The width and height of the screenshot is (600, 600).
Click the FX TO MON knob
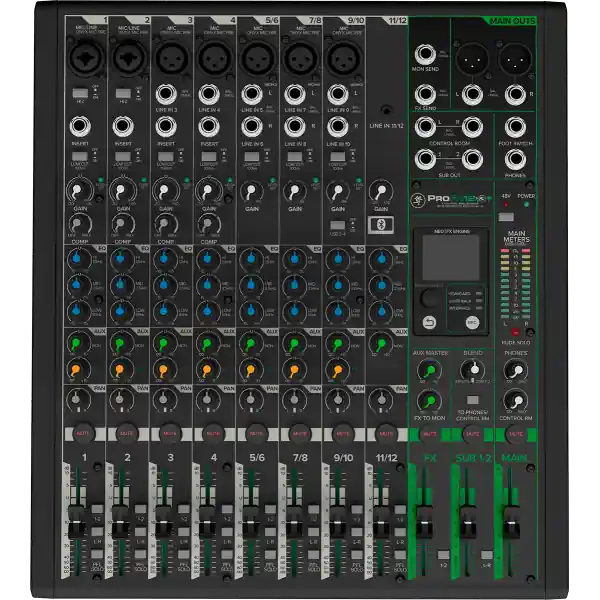coord(429,401)
